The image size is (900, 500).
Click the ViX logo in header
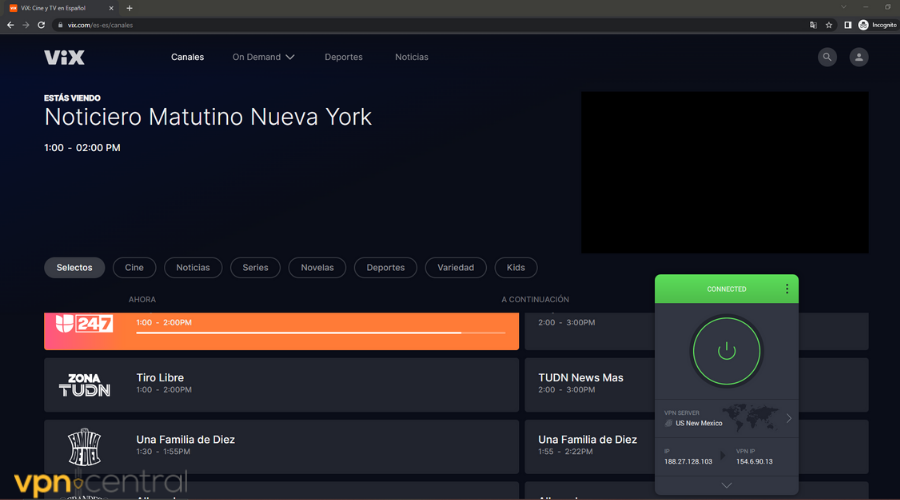click(64, 57)
